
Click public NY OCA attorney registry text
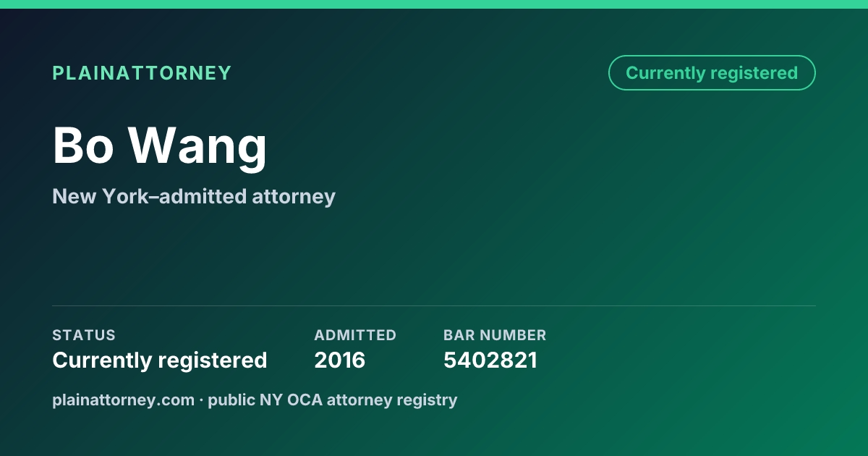click(333, 400)
